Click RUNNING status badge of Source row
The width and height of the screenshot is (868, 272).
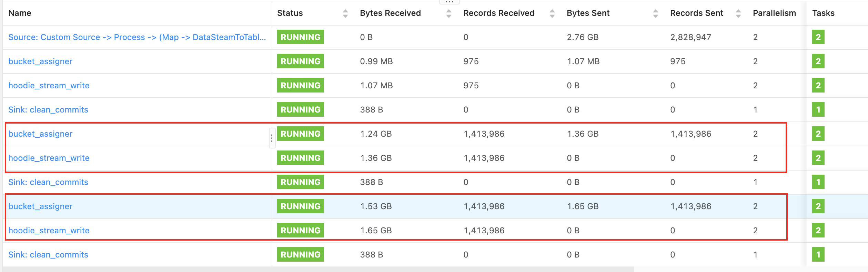click(301, 37)
